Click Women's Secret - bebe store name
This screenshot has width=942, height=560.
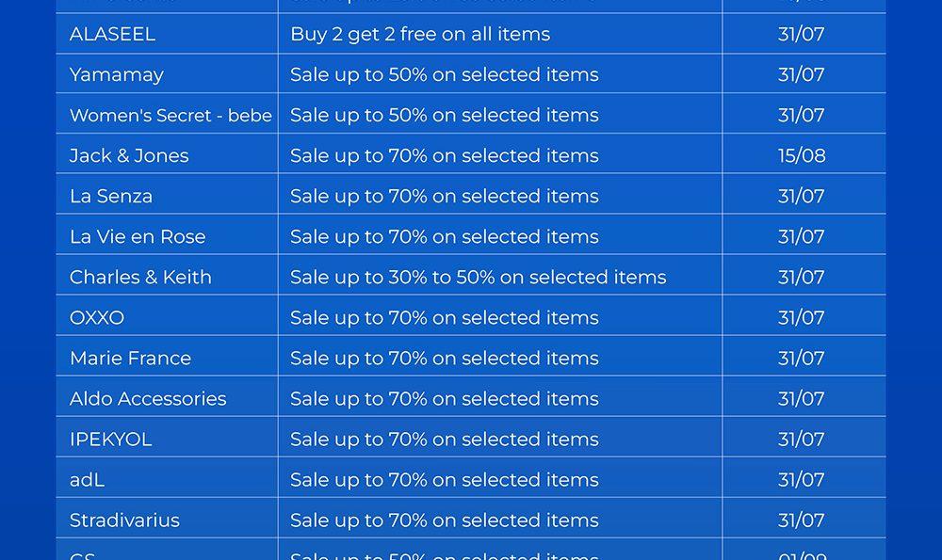coord(171,115)
